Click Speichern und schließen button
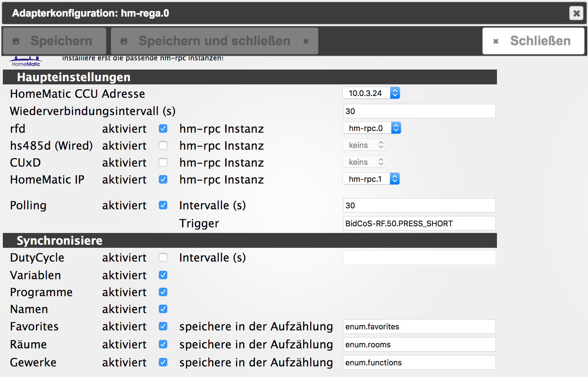588x377 pixels. pyautogui.click(x=214, y=41)
